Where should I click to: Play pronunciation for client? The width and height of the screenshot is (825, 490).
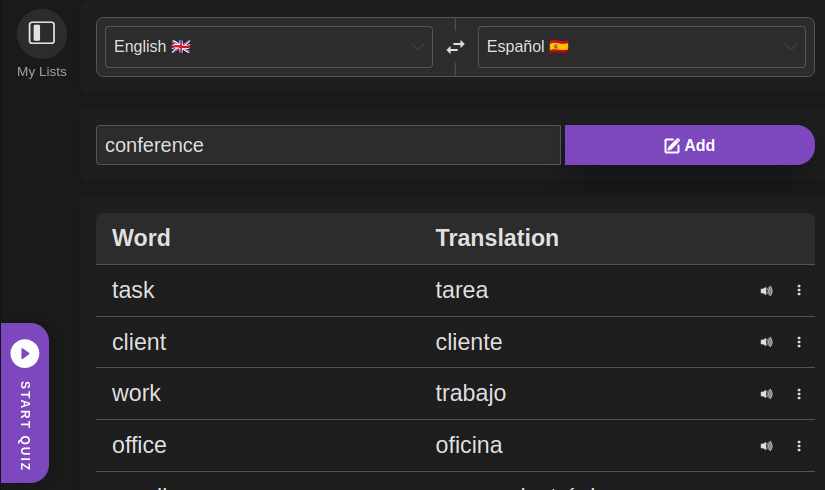[766, 342]
